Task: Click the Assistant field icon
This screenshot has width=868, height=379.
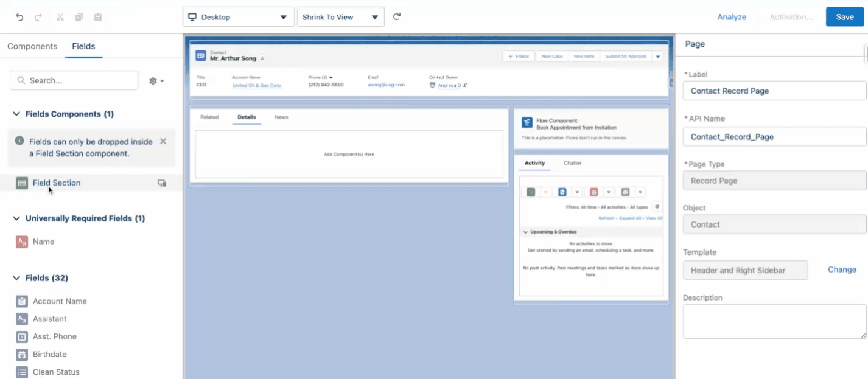Action: 22,319
